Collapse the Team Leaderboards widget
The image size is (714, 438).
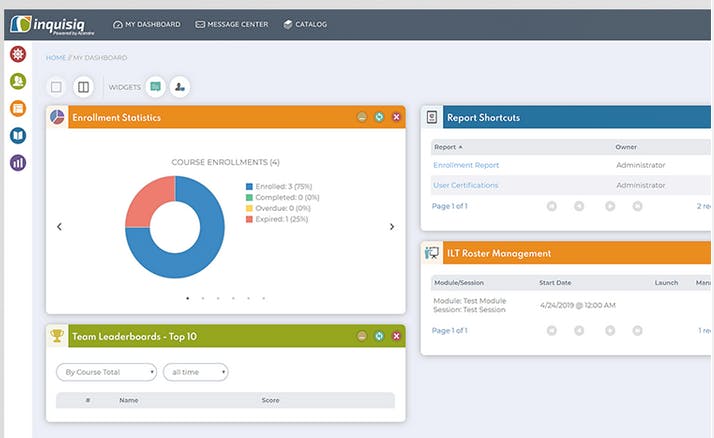(362, 336)
